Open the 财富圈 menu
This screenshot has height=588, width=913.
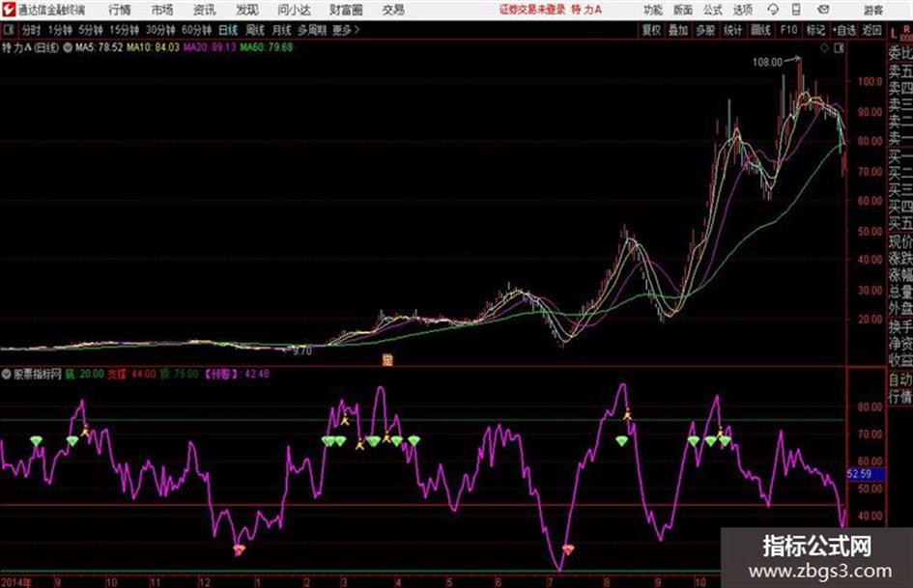346,10
